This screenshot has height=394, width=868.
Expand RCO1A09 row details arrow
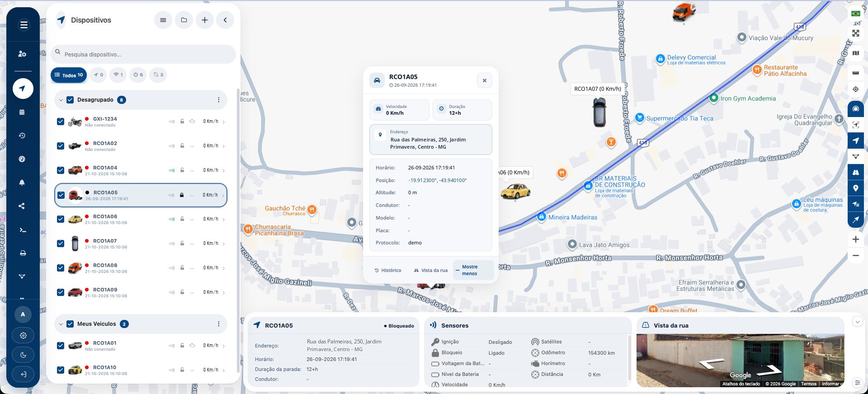(224, 293)
